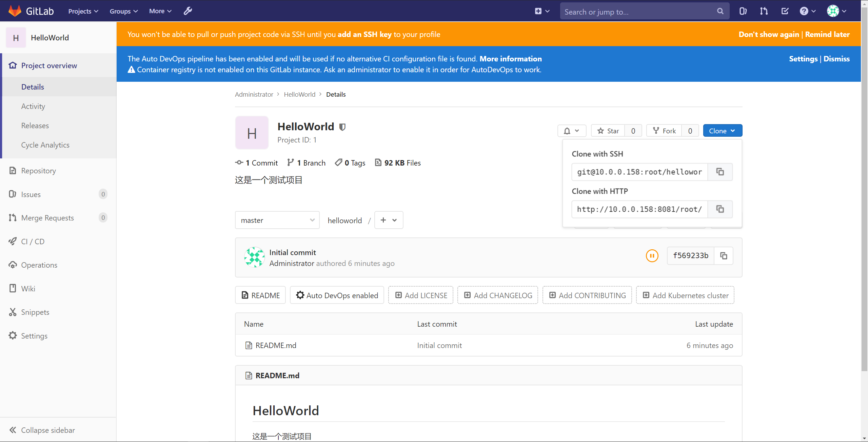Viewport: 868px width, 442px height.
Task: Dismiss the Auto DevOps banner
Action: click(836, 59)
